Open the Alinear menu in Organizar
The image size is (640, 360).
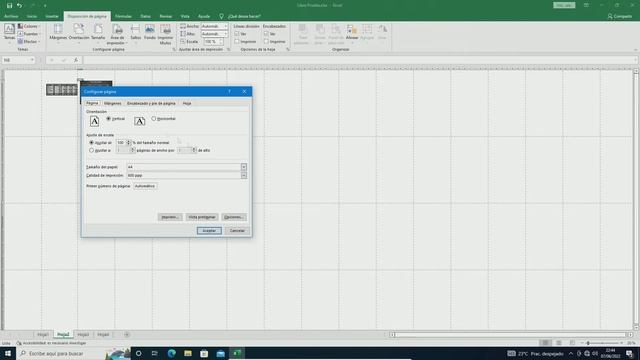(x=352, y=33)
